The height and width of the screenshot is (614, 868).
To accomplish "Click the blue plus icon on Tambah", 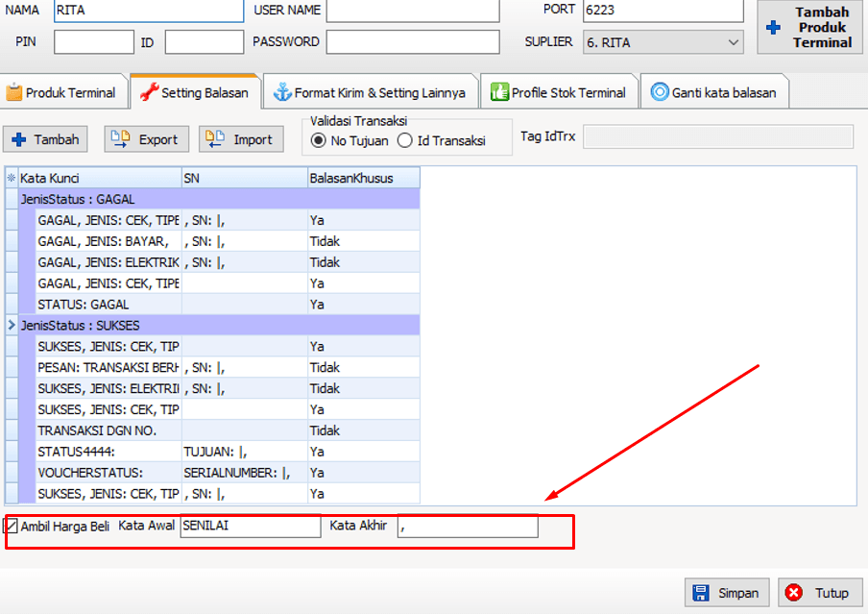I will pos(19,139).
